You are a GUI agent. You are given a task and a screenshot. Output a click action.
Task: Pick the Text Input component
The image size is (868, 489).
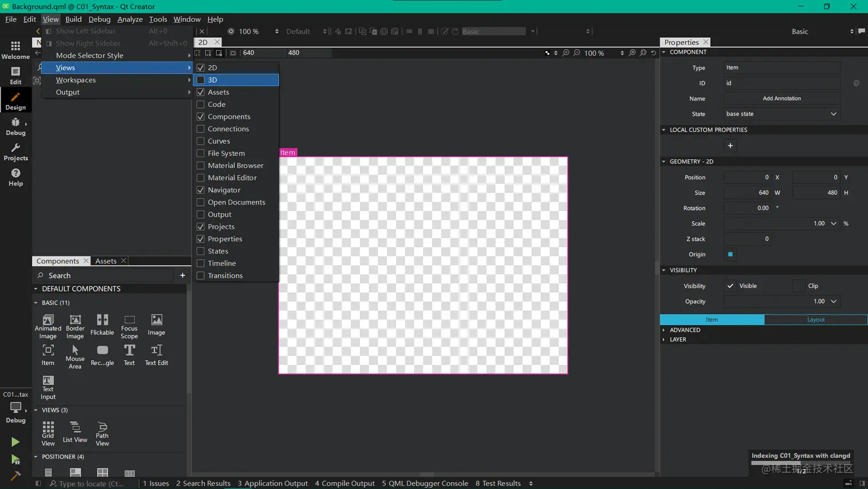click(48, 387)
